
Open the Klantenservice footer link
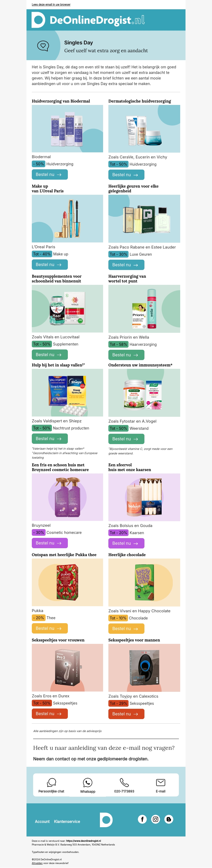tap(67, 821)
